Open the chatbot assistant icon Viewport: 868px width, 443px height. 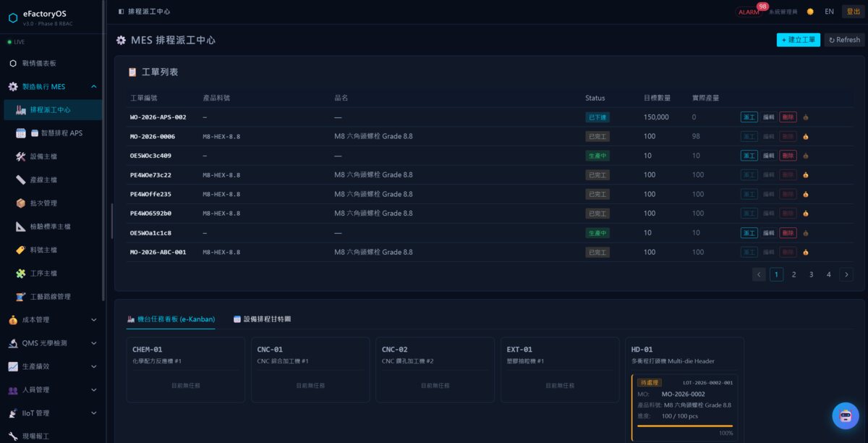coord(845,415)
